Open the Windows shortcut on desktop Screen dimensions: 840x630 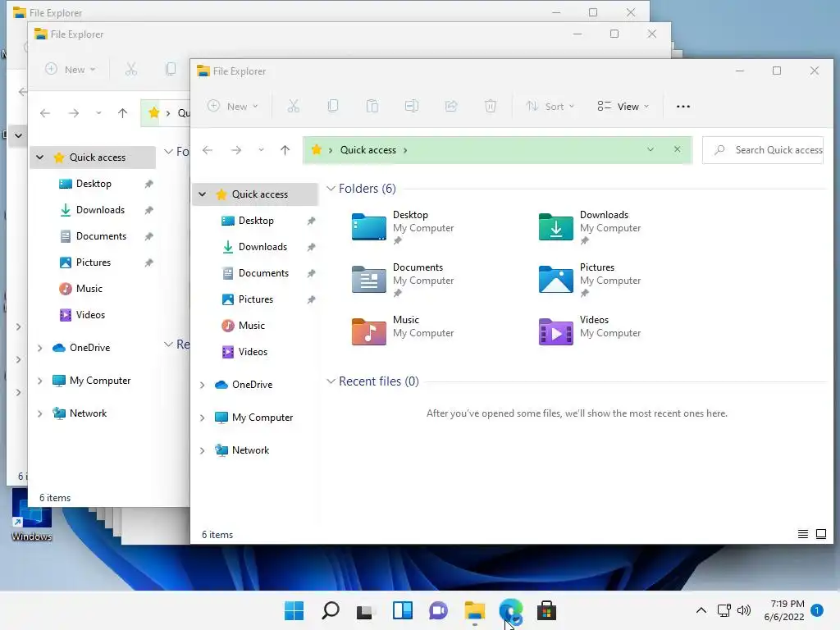tap(32, 516)
